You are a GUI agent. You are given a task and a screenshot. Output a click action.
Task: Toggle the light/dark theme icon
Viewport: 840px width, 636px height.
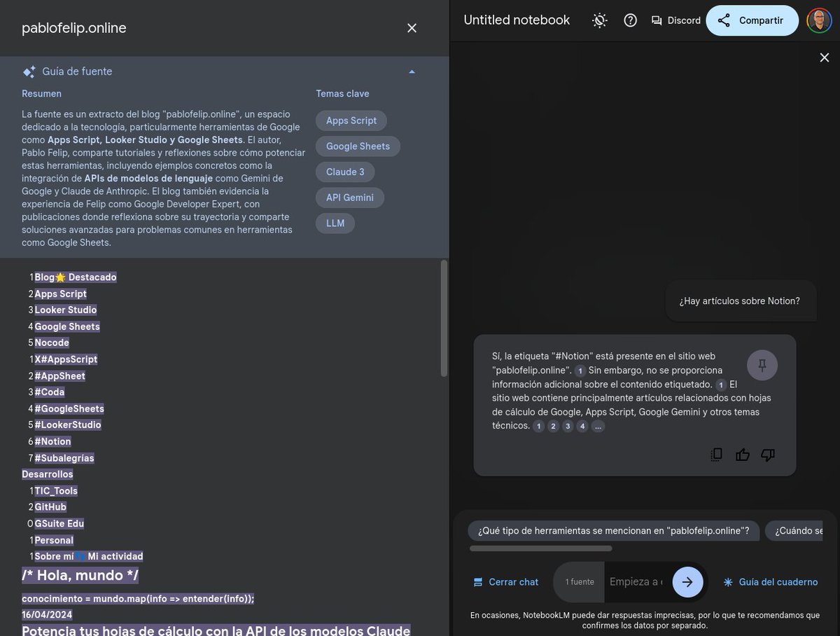[600, 20]
